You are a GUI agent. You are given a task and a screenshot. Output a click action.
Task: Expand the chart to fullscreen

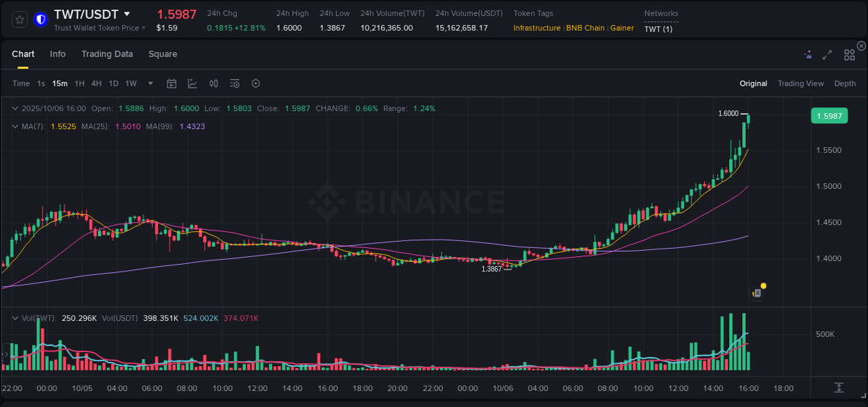827,54
